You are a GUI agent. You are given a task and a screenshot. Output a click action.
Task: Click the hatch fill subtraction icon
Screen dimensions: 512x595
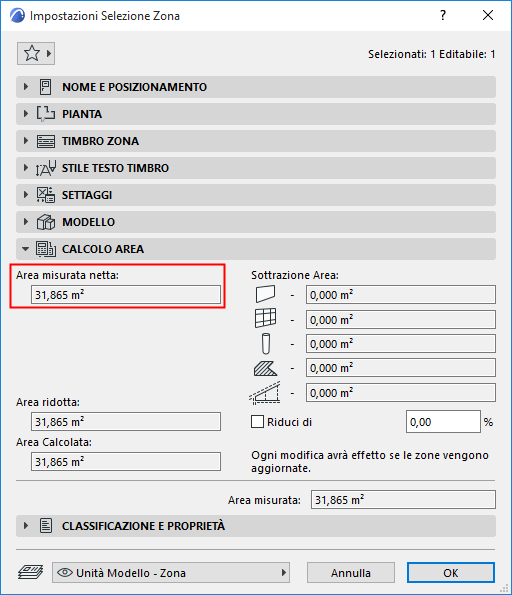click(265, 368)
